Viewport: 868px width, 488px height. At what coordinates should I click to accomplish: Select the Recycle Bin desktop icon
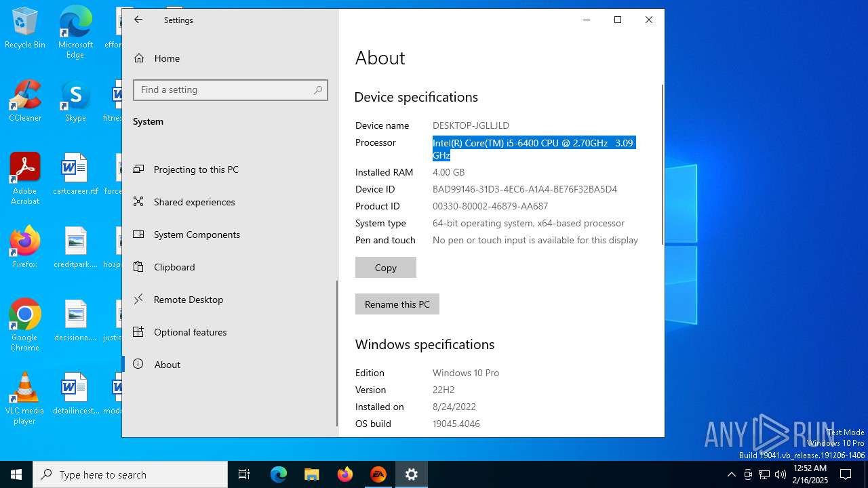(x=25, y=28)
